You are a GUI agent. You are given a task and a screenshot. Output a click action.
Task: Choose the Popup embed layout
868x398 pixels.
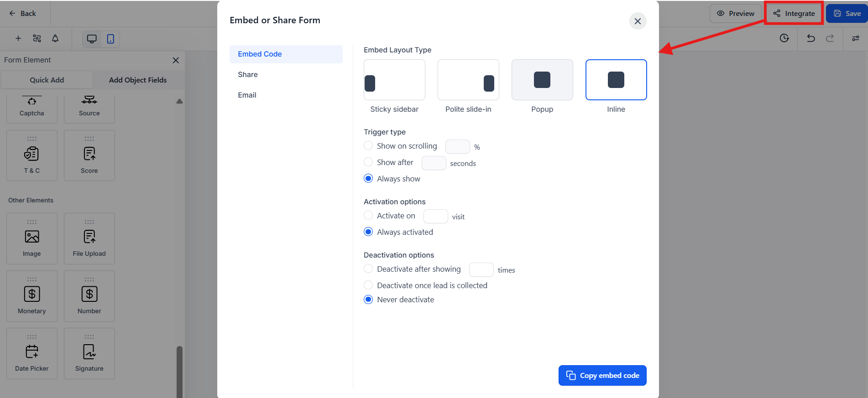coord(542,80)
